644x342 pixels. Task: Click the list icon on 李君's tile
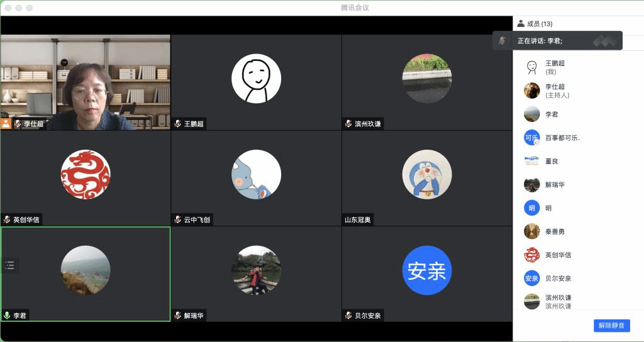[x=10, y=265]
